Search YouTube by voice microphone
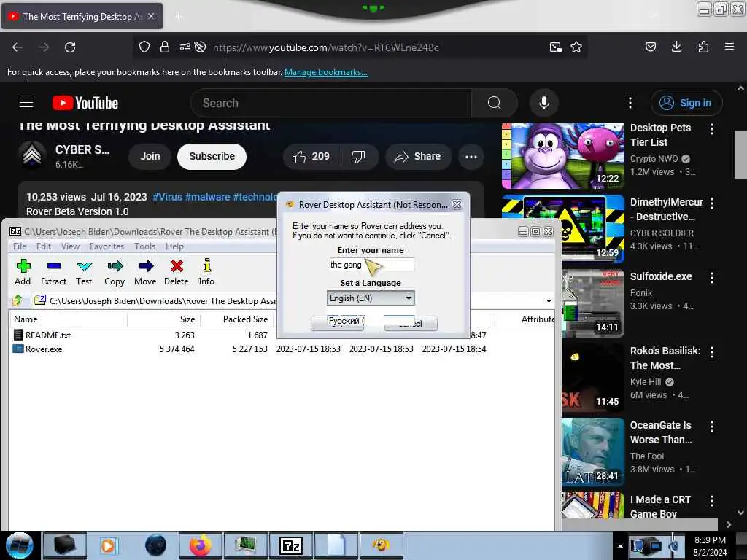 click(x=544, y=103)
